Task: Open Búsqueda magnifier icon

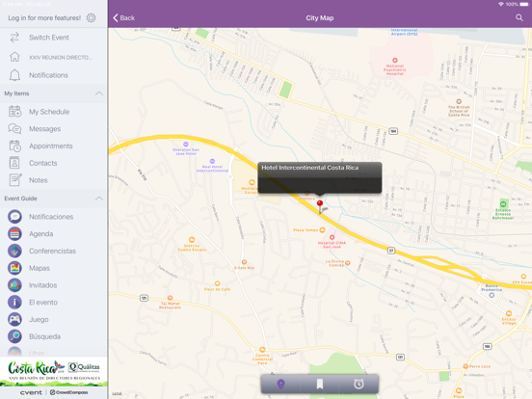Action: [14, 336]
